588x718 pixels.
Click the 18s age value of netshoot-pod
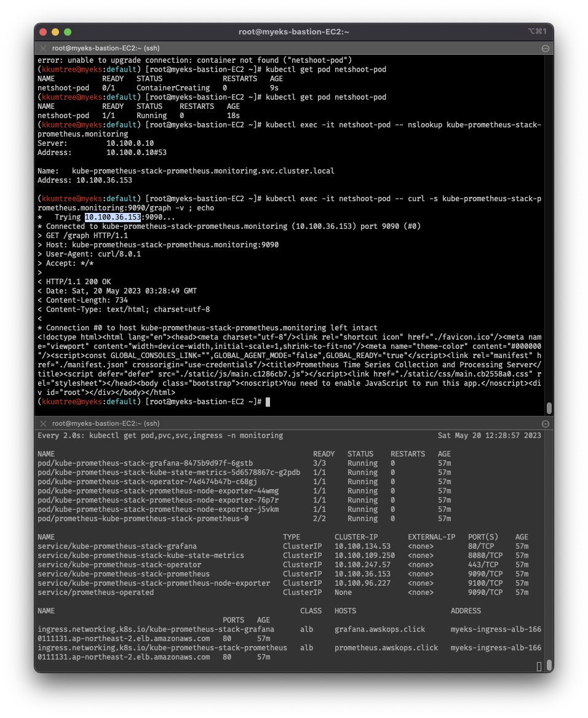coord(233,116)
